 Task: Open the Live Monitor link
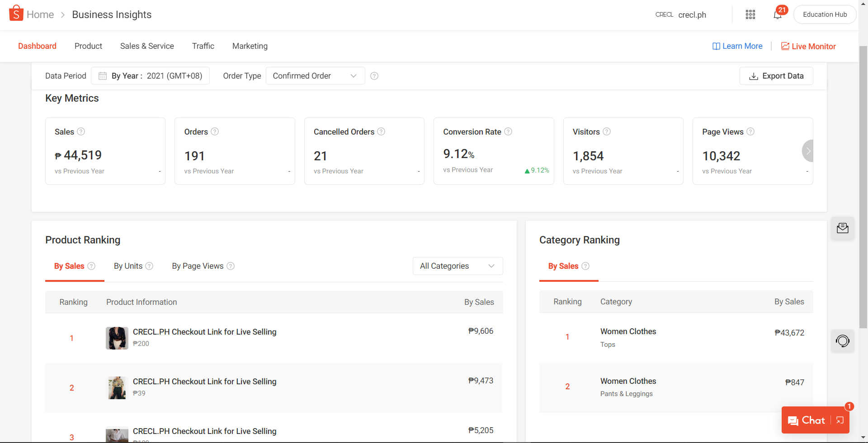tap(808, 46)
